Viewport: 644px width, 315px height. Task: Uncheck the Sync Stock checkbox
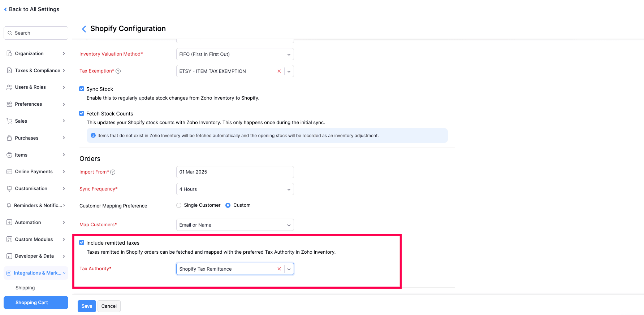[82, 89]
